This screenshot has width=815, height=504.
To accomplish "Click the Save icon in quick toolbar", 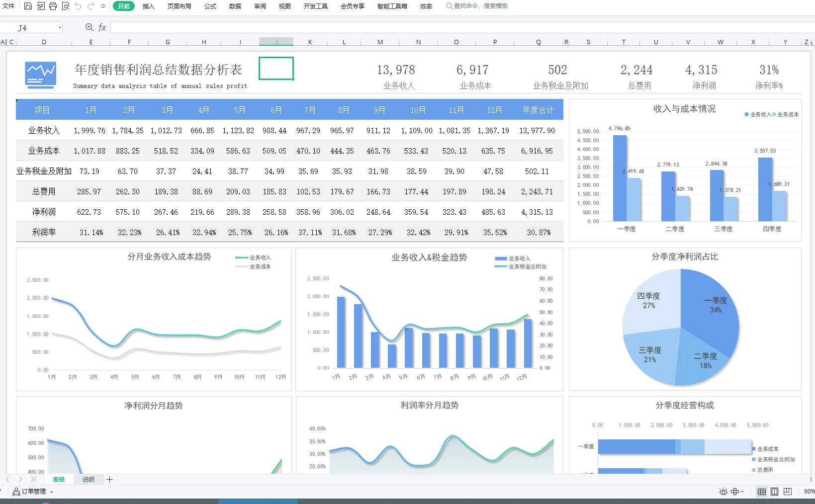I will coord(28,6).
